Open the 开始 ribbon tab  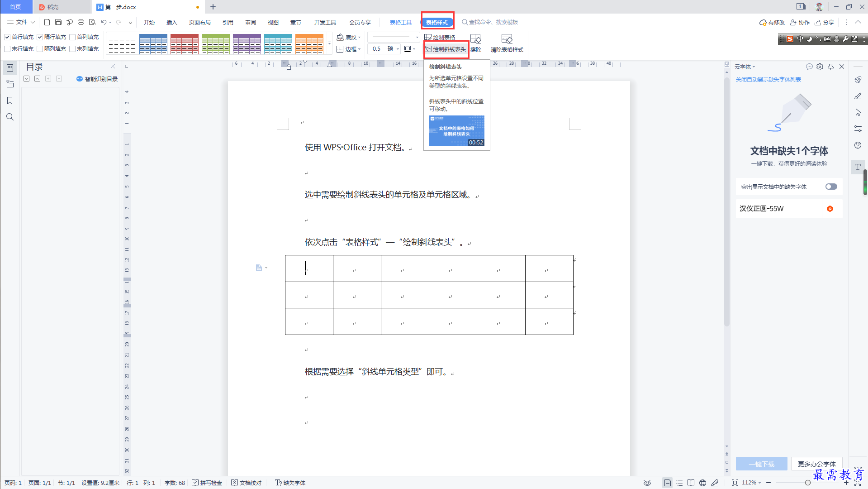tap(149, 22)
